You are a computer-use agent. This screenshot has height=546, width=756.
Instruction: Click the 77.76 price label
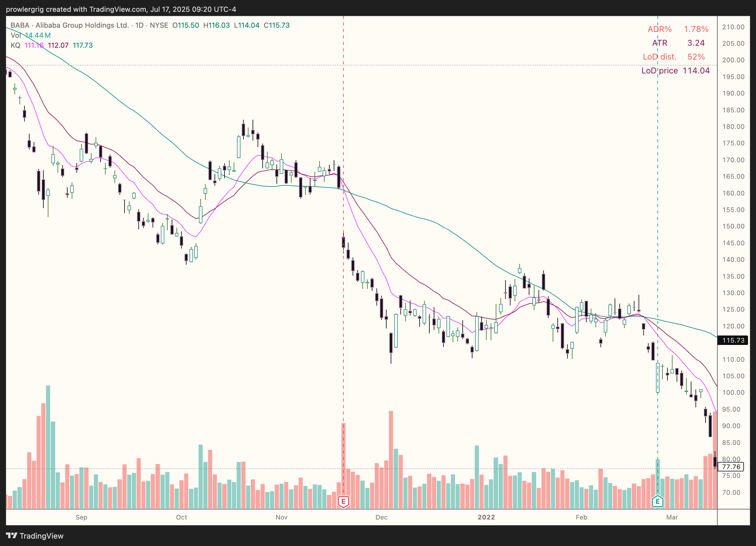[x=731, y=467]
